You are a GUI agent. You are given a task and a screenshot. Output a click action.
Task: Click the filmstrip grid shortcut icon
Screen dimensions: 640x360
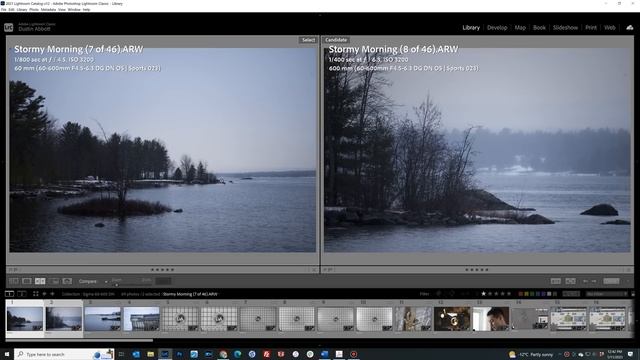tap(36, 294)
